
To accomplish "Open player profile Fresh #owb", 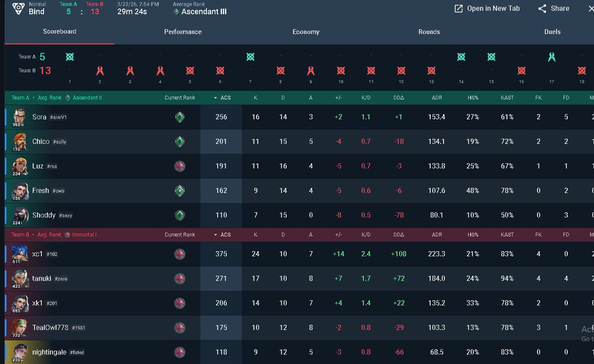I will click(x=49, y=190).
